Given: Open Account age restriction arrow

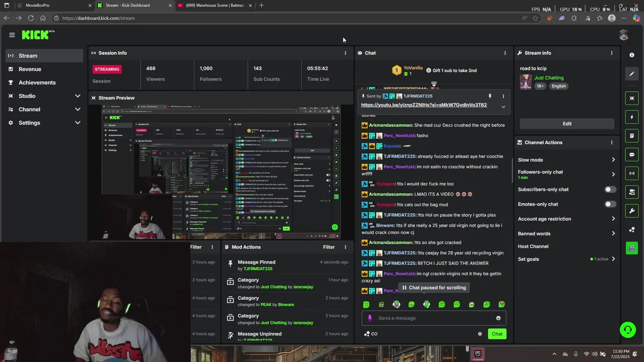Looking at the screenshot, I should click(x=613, y=219).
